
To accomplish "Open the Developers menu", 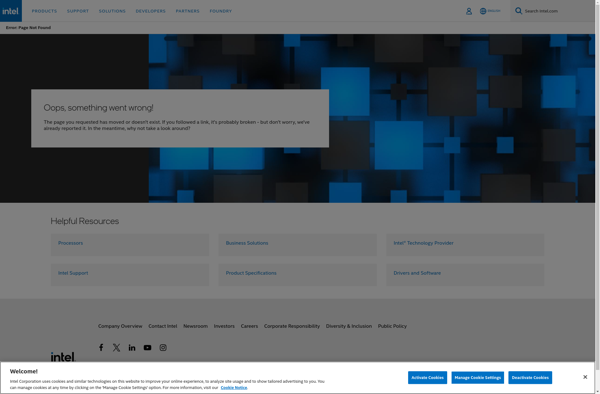I will tap(151, 11).
